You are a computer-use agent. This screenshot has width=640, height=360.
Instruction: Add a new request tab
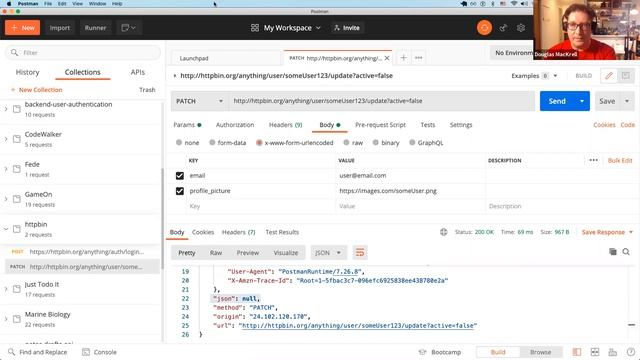tap(403, 58)
